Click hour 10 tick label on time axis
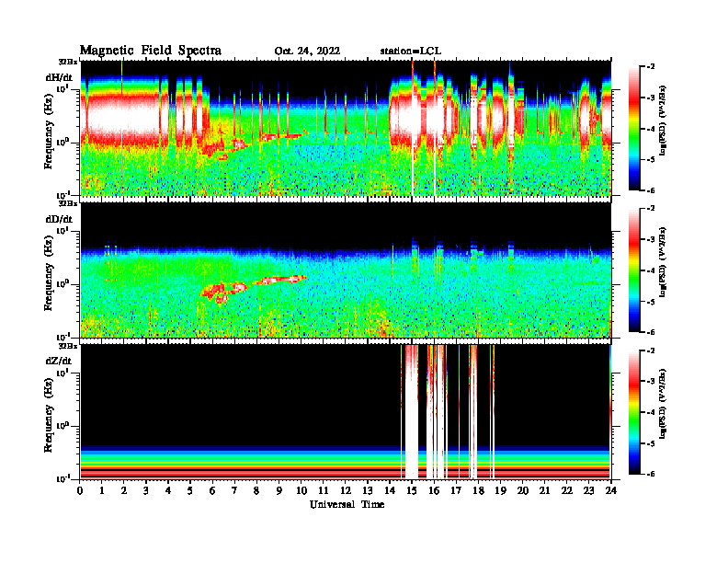 [301, 491]
